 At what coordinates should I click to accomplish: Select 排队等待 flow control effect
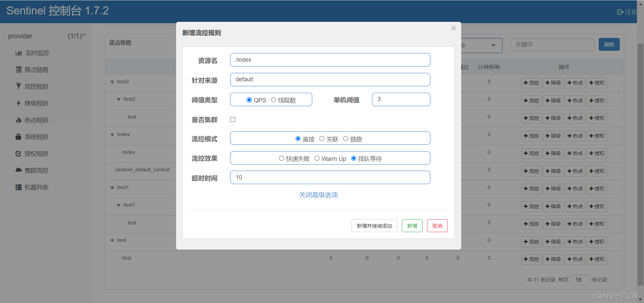[x=354, y=158]
